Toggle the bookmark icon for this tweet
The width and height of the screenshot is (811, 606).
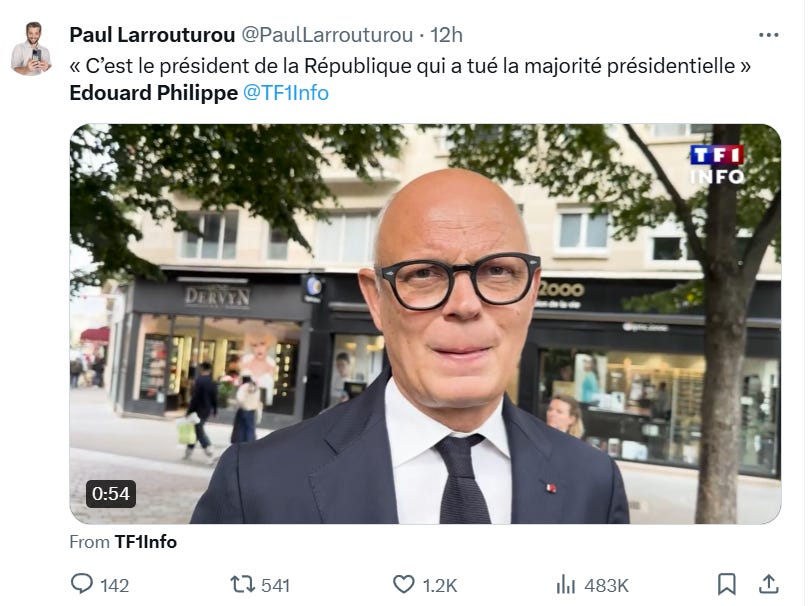(727, 584)
